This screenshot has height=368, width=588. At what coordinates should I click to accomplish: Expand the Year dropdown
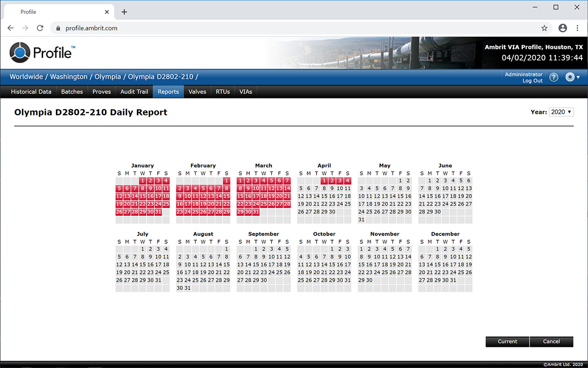(561, 112)
